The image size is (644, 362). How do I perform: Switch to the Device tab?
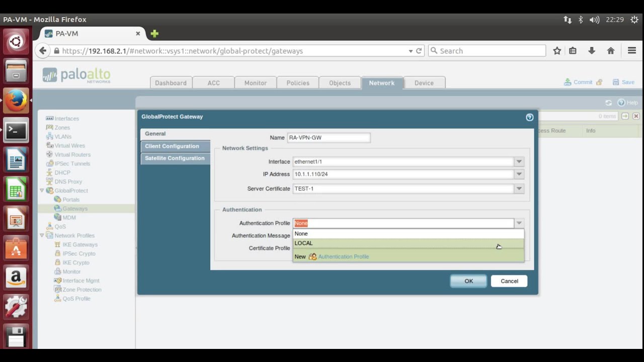(424, 83)
